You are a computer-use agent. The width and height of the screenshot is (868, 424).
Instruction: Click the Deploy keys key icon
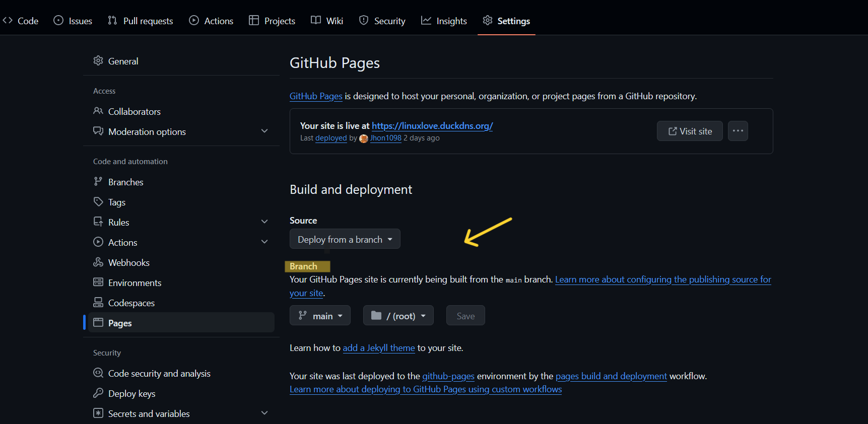click(x=98, y=393)
